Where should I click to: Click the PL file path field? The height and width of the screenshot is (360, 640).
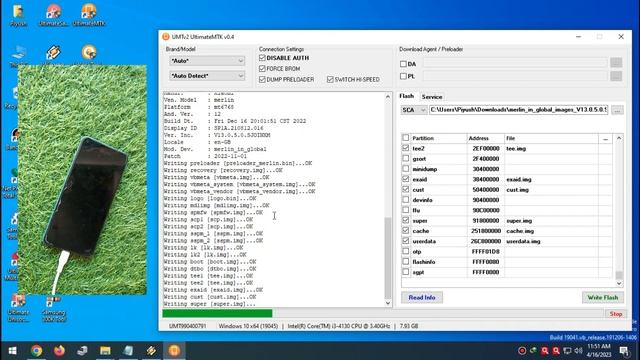click(516, 76)
